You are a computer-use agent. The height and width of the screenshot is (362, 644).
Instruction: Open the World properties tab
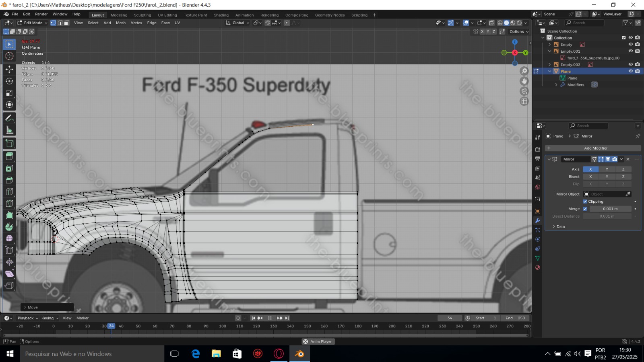coord(538,187)
